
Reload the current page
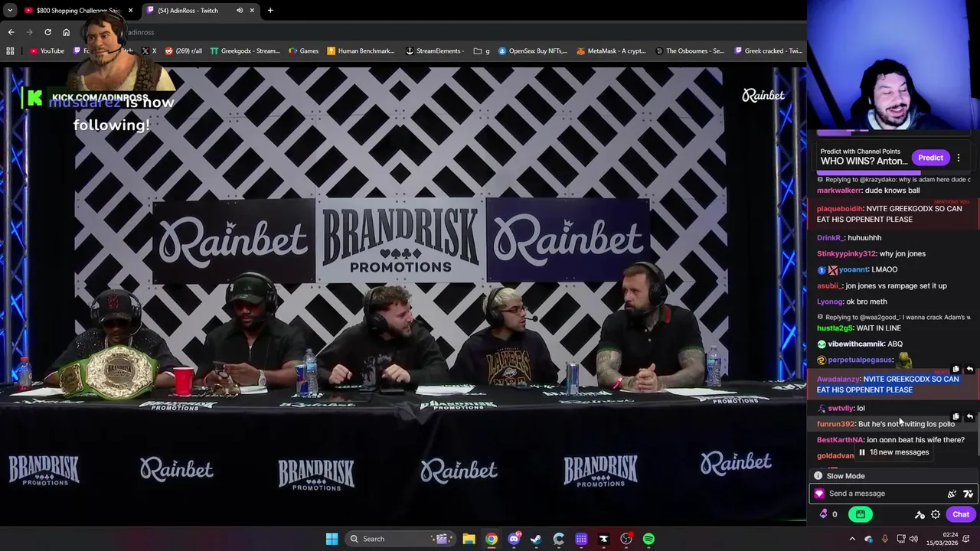pyautogui.click(x=47, y=32)
